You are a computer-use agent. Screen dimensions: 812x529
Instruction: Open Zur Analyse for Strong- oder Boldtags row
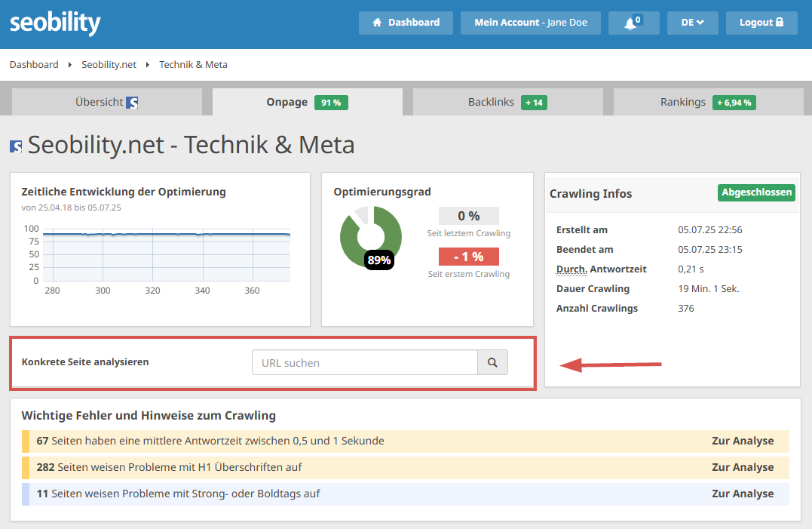(x=743, y=494)
